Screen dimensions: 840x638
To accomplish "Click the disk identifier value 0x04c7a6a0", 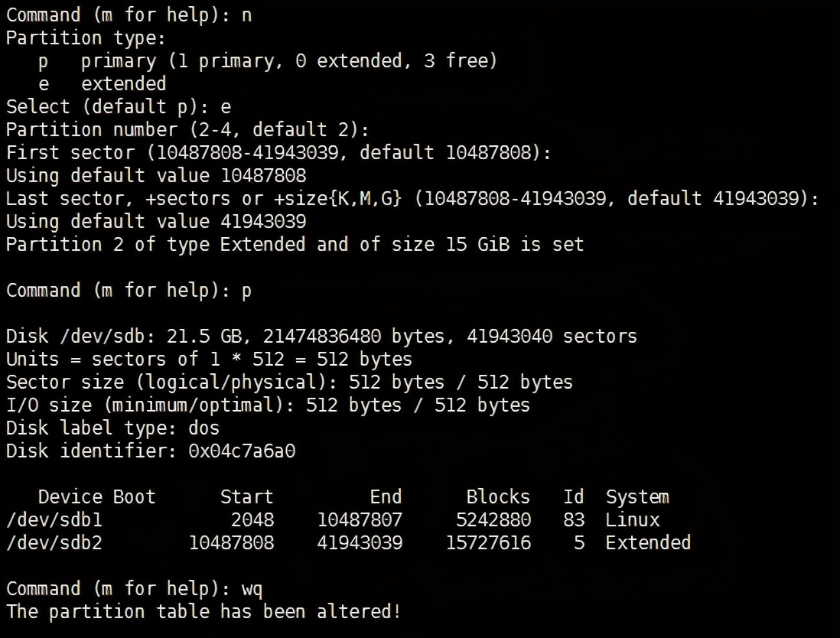I will point(242,451).
